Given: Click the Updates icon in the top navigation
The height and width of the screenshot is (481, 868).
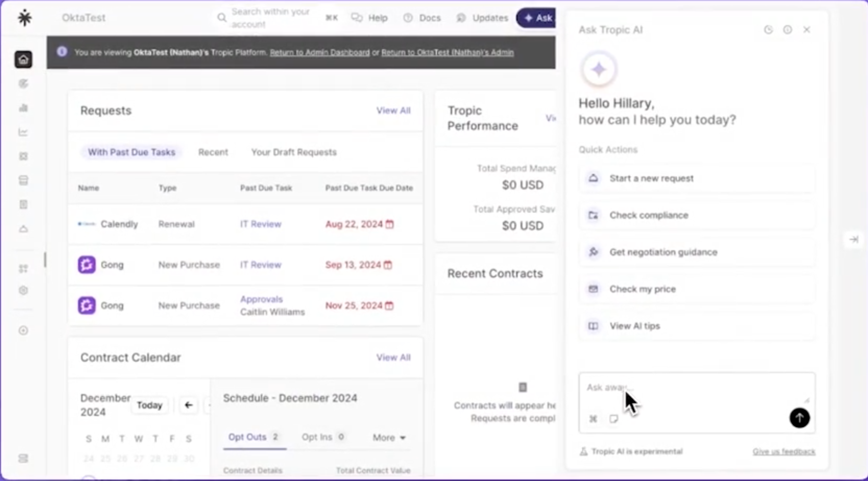Looking at the screenshot, I should pyautogui.click(x=461, y=18).
